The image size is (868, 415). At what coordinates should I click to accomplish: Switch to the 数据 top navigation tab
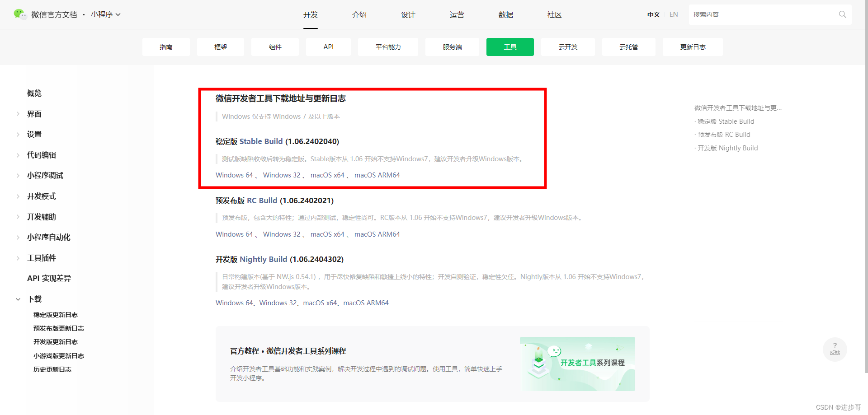[x=506, y=15]
